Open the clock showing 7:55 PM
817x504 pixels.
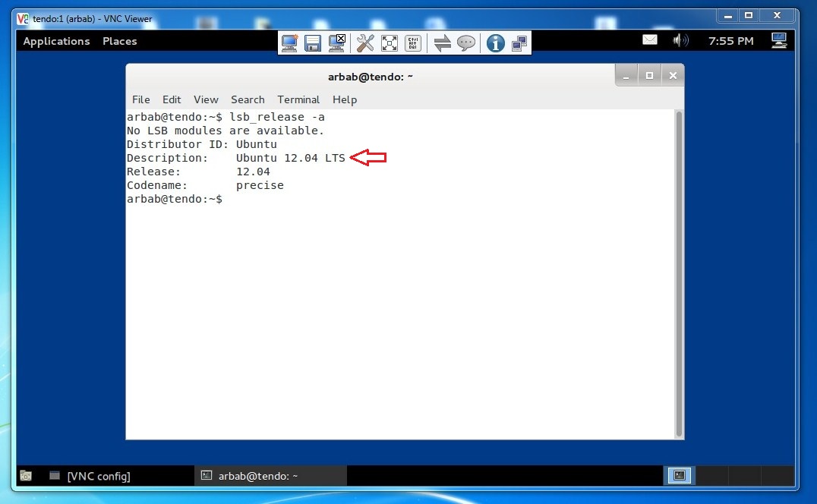coord(730,41)
